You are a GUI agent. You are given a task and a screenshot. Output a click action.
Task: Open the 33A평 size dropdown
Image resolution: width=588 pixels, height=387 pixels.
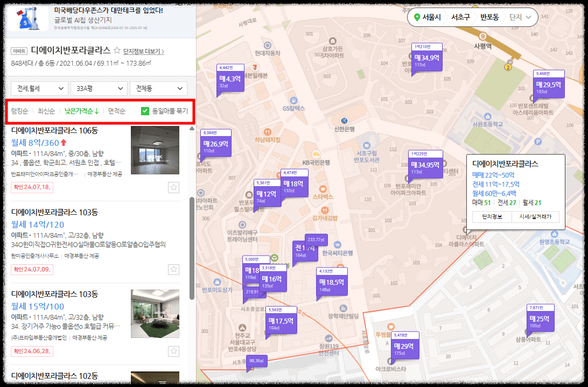pyautogui.click(x=99, y=88)
